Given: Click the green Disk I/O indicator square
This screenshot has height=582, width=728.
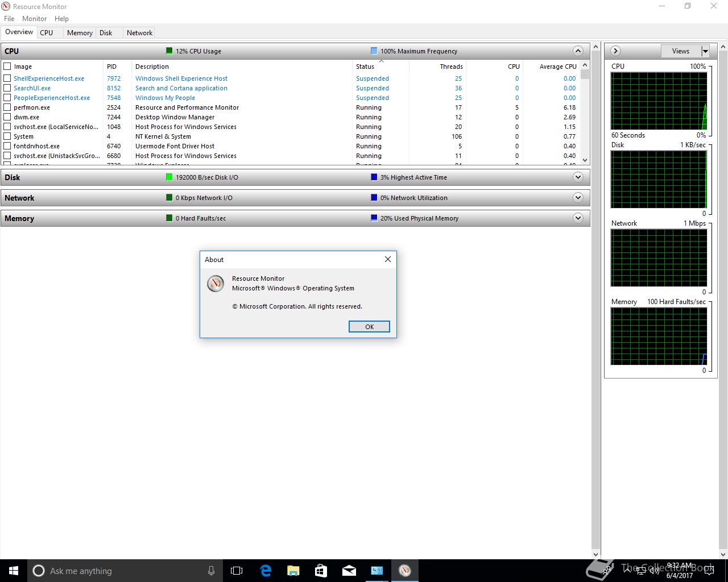Looking at the screenshot, I should tap(169, 177).
